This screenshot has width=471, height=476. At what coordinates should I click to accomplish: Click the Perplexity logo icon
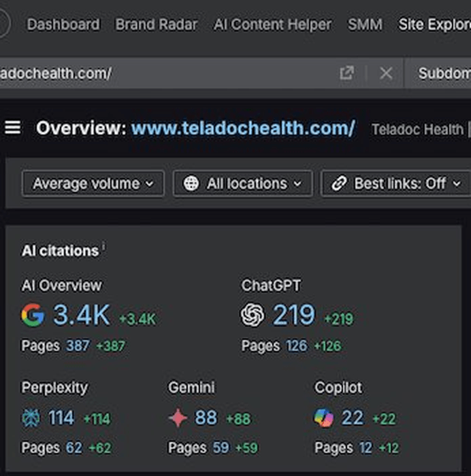(31, 418)
